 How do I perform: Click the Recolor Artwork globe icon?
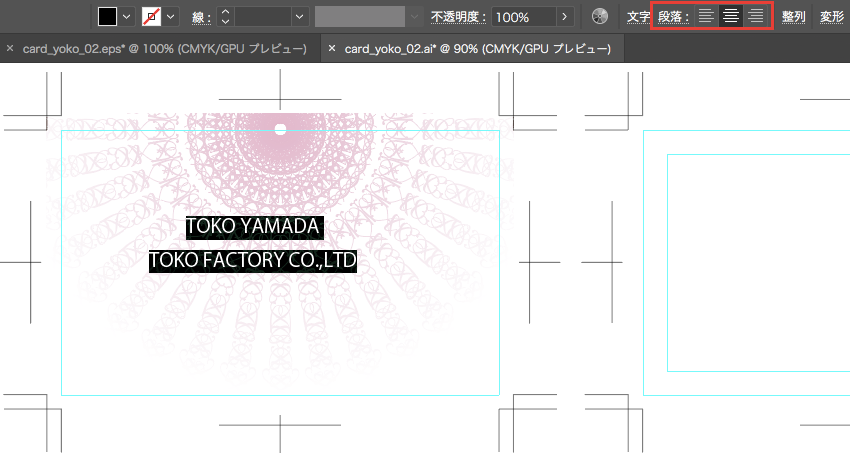(600, 16)
